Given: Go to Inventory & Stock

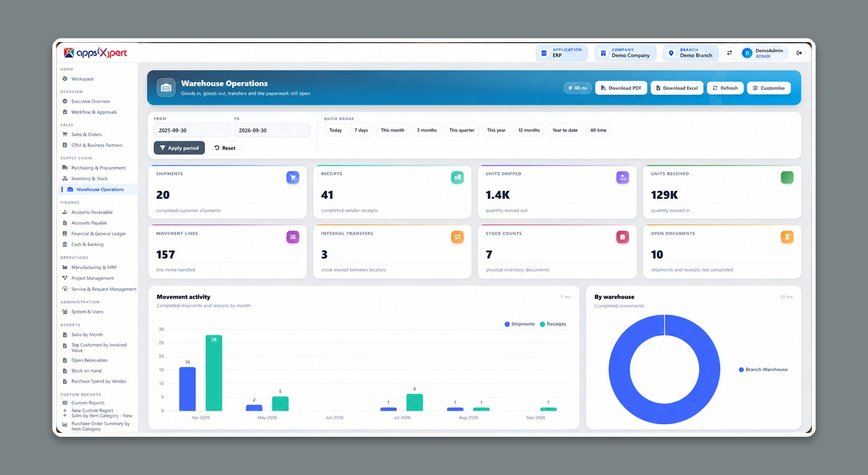Looking at the screenshot, I should coord(89,179).
